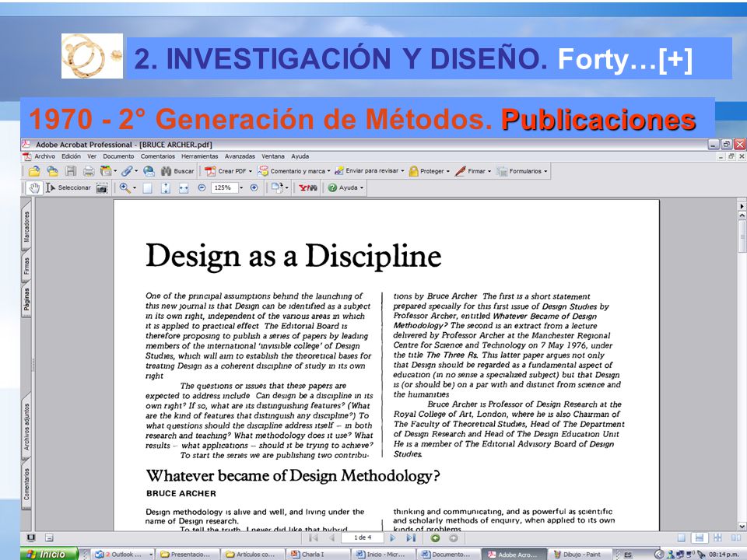Select Continuous Facing layout icon
This screenshot has width=747, height=560.
tap(717, 537)
